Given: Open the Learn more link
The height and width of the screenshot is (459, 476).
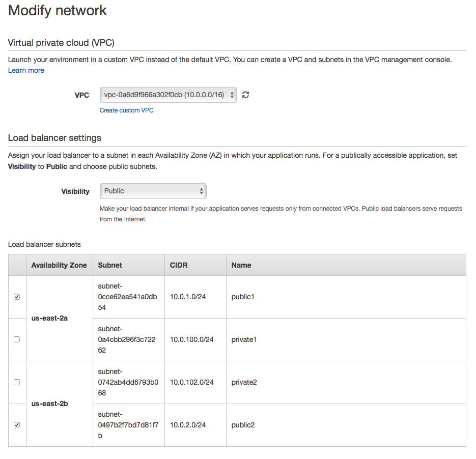Looking at the screenshot, I should point(26,70).
